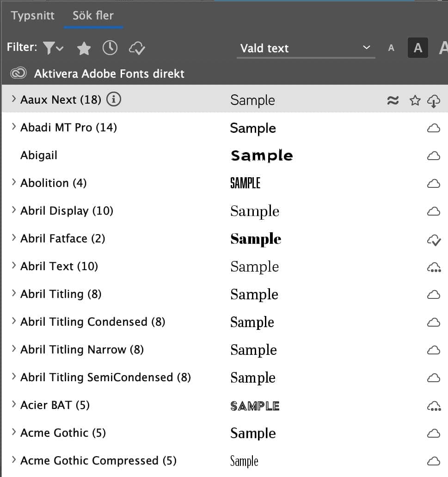Activate Abril Display via its cloud icon
Viewport: 448px width, 477px height.
click(x=434, y=211)
